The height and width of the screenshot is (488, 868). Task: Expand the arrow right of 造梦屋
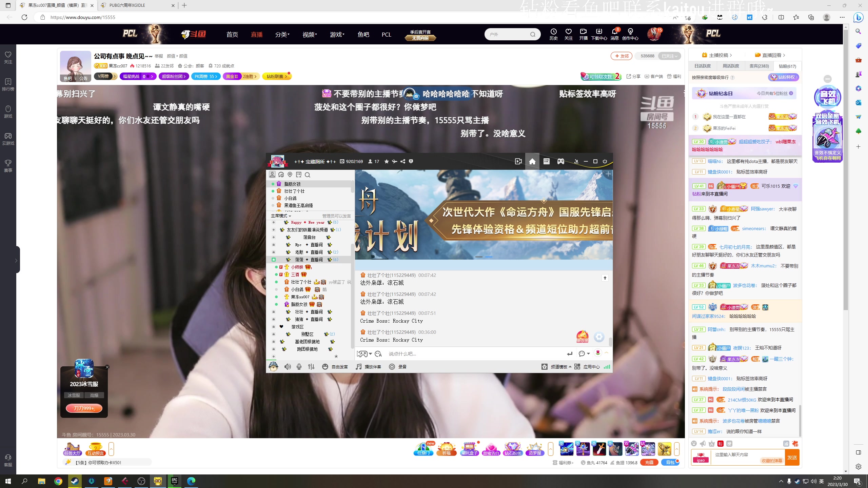pos(551,449)
